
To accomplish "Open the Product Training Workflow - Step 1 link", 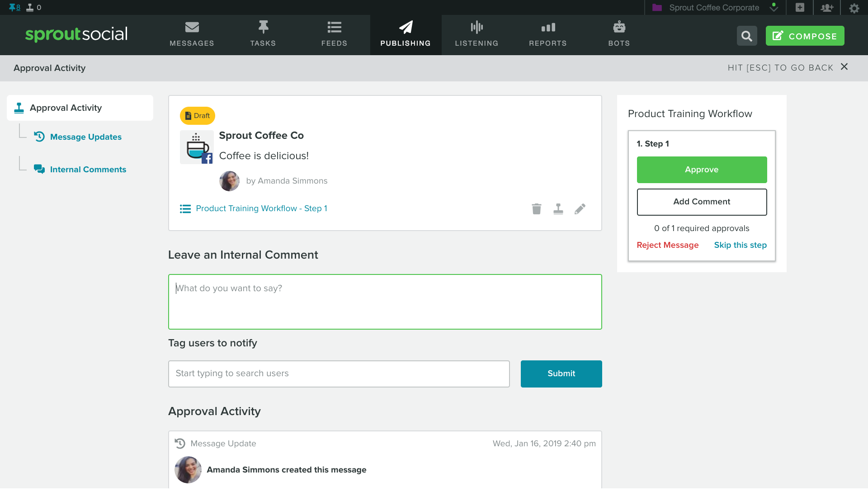I will (261, 208).
